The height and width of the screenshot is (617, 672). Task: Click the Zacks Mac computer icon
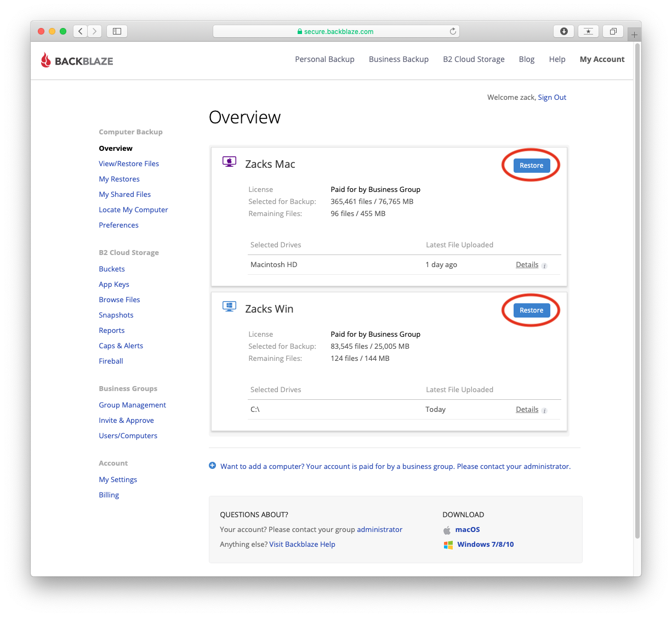[x=229, y=162]
